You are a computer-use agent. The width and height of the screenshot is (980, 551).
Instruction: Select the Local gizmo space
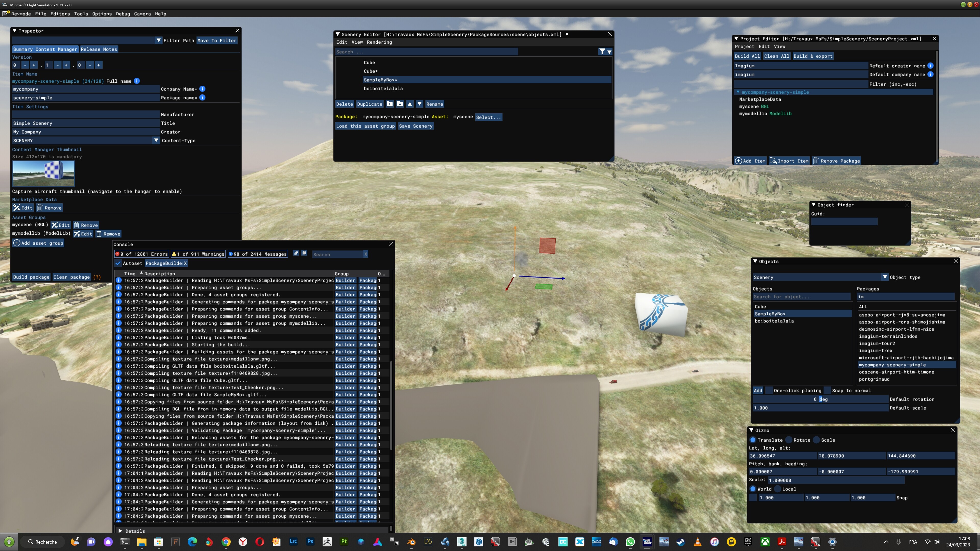tap(778, 489)
